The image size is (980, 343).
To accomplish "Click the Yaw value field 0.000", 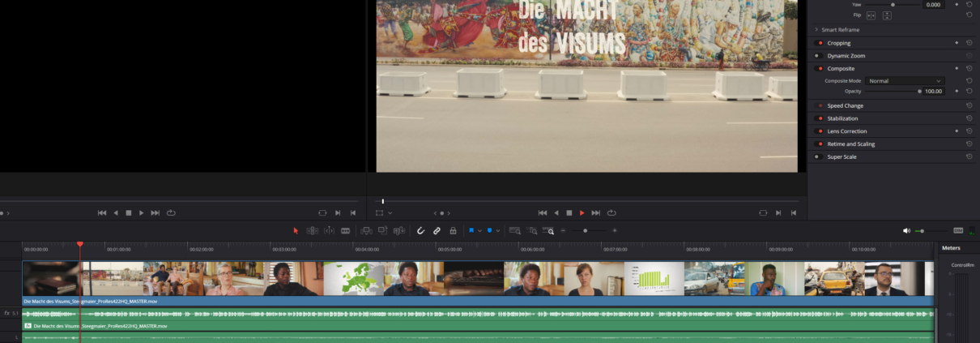I will pyautogui.click(x=934, y=5).
